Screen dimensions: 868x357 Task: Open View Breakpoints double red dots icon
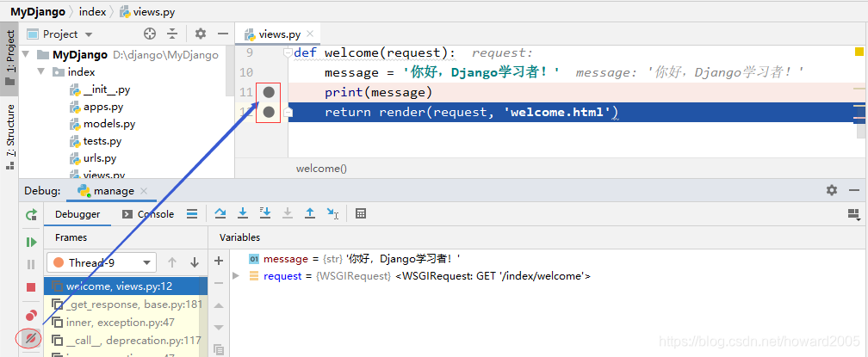(x=32, y=316)
